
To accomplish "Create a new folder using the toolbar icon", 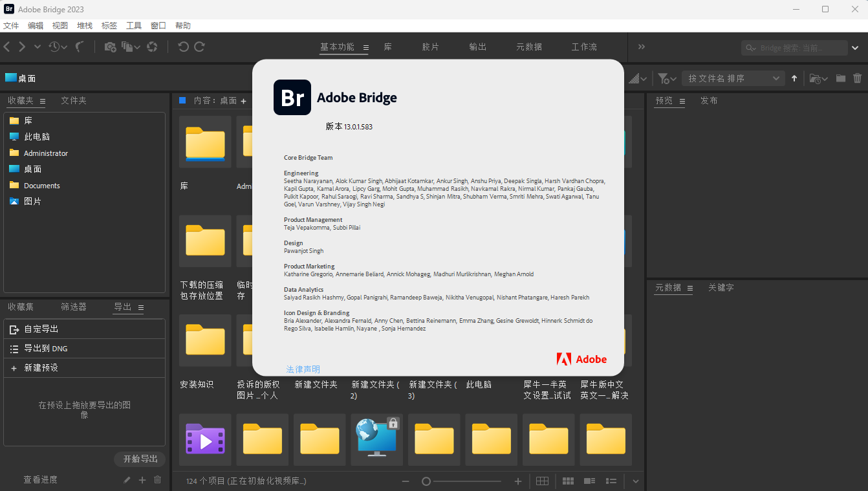I will (x=841, y=78).
